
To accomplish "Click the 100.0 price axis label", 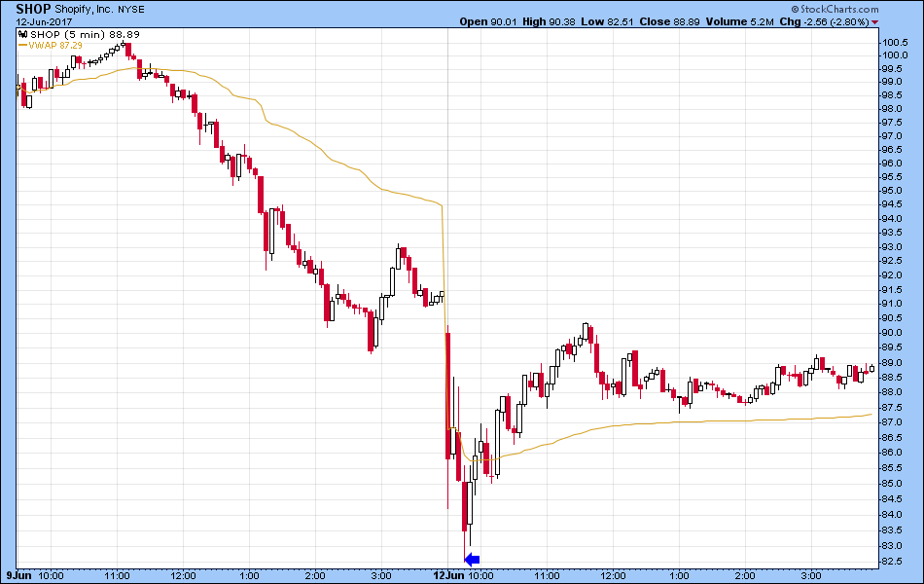I will click(x=895, y=55).
